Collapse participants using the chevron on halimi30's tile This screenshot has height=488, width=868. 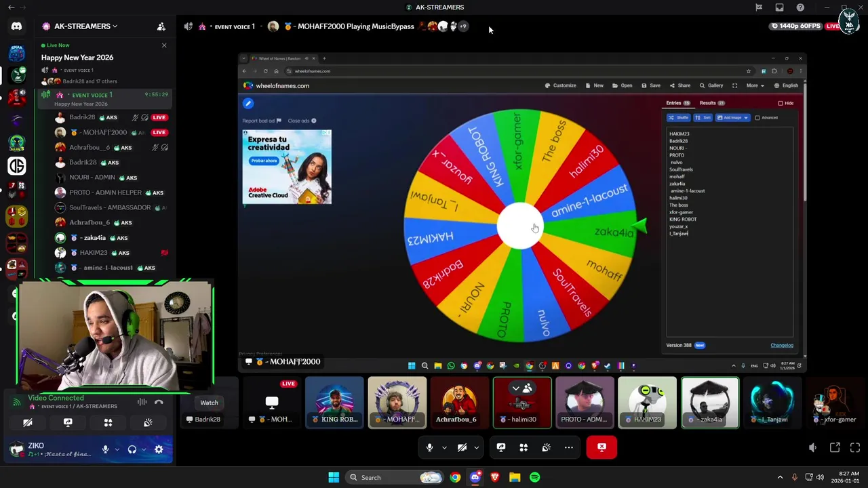(x=516, y=388)
